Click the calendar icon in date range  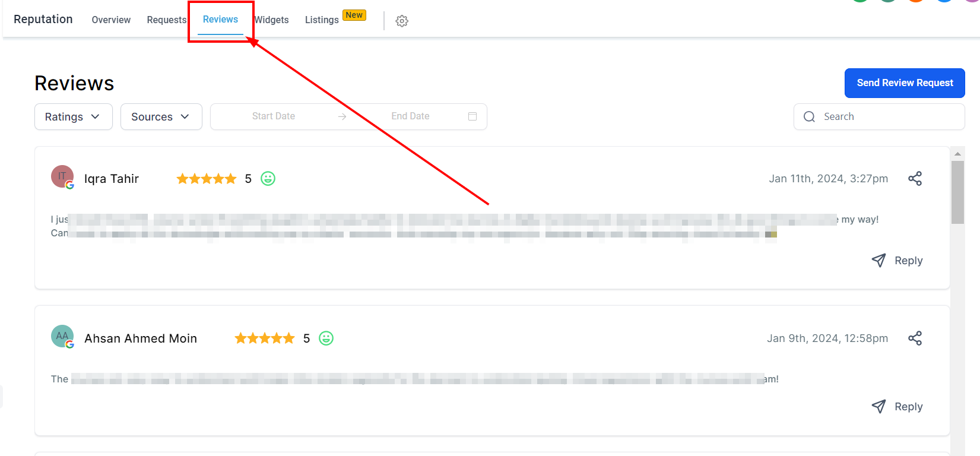pos(472,116)
